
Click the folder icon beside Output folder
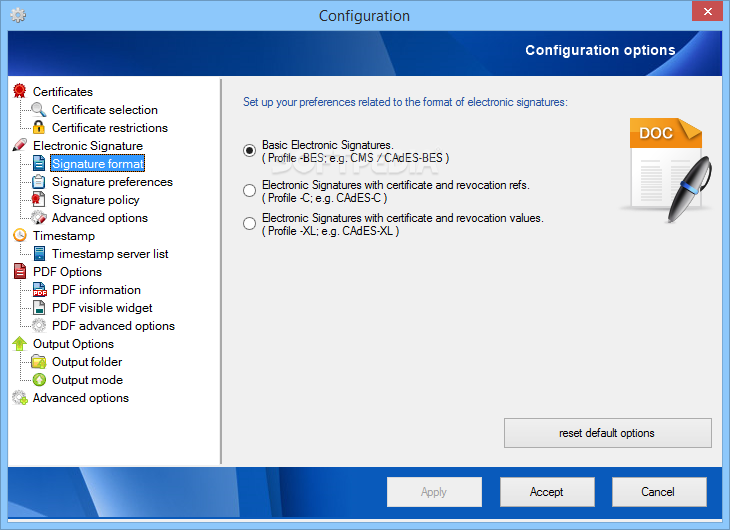point(39,361)
